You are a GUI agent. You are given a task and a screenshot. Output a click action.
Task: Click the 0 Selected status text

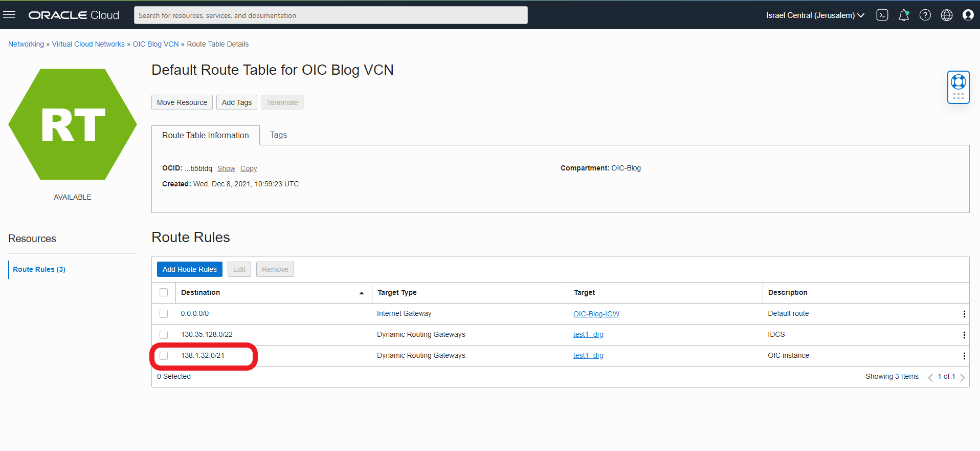point(174,376)
